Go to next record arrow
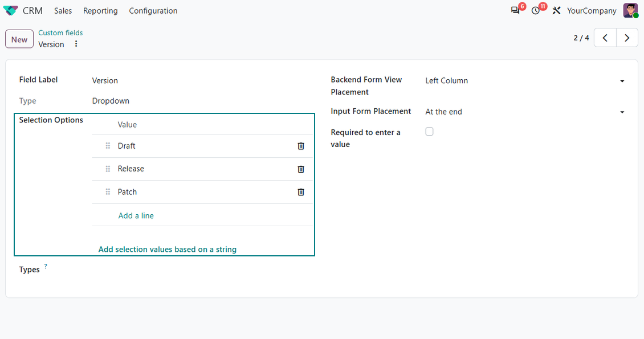 point(627,38)
